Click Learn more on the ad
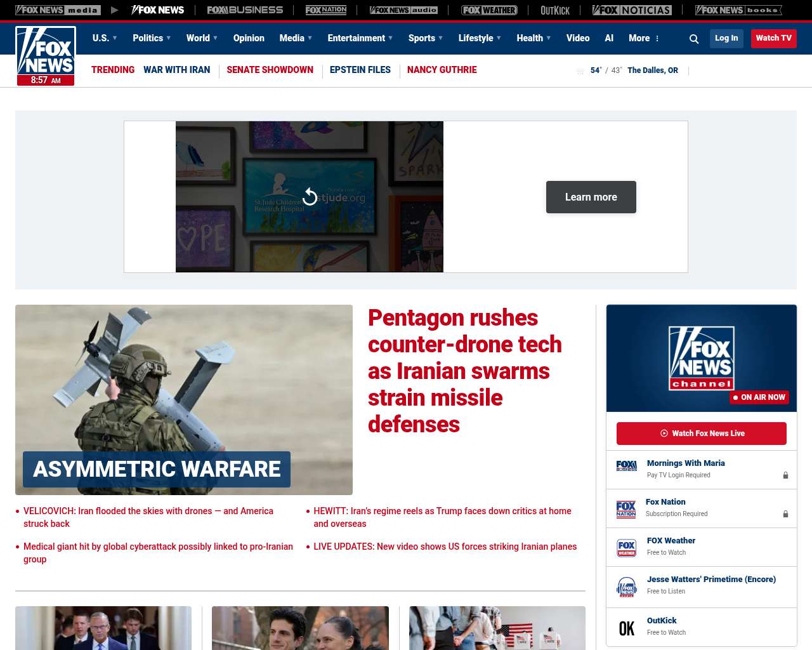 [591, 197]
